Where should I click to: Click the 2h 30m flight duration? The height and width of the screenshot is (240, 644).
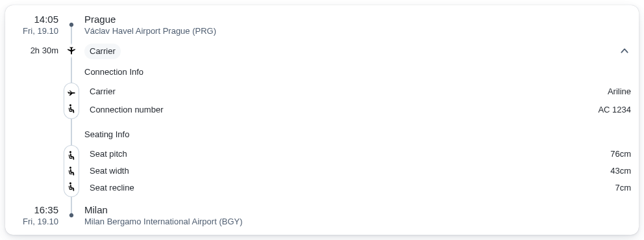[44, 51]
